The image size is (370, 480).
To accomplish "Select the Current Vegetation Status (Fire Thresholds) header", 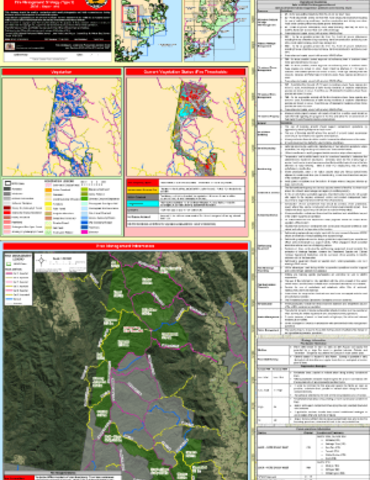I will point(186,72).
